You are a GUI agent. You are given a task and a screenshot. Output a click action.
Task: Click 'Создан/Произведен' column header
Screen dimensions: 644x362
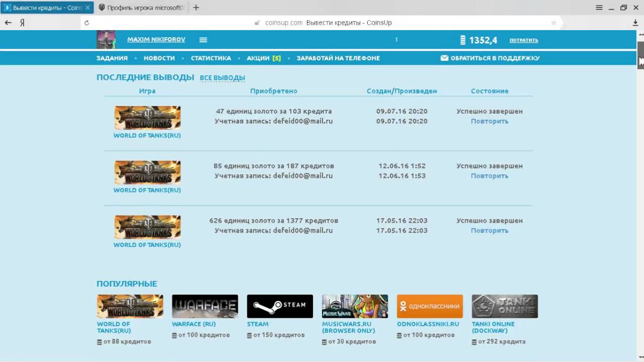click(402, 91)
